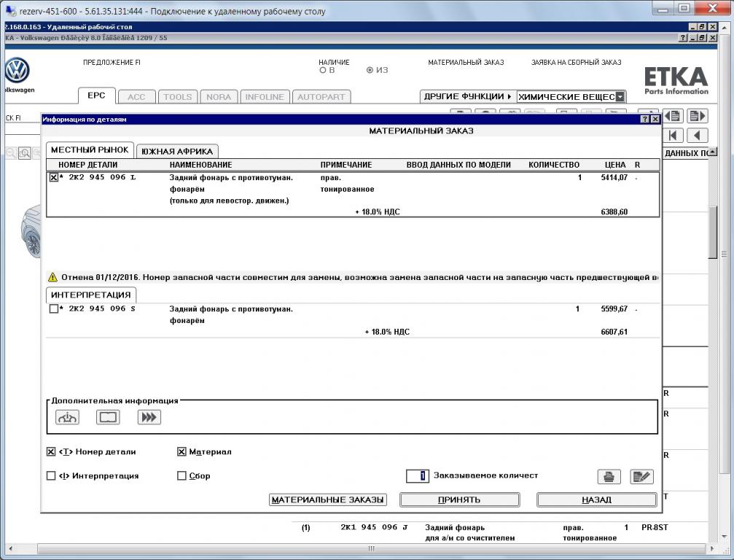Viewport: 734px width, 560px height.
Task: Uncheck the 2K2 945 096 L part checkbox
Action: coord(53,177)
